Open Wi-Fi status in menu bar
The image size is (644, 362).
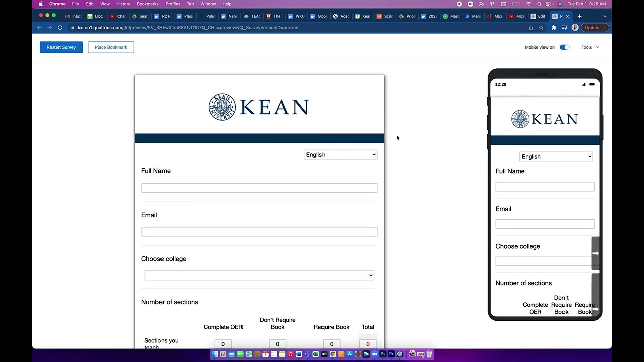click(528, 4)
